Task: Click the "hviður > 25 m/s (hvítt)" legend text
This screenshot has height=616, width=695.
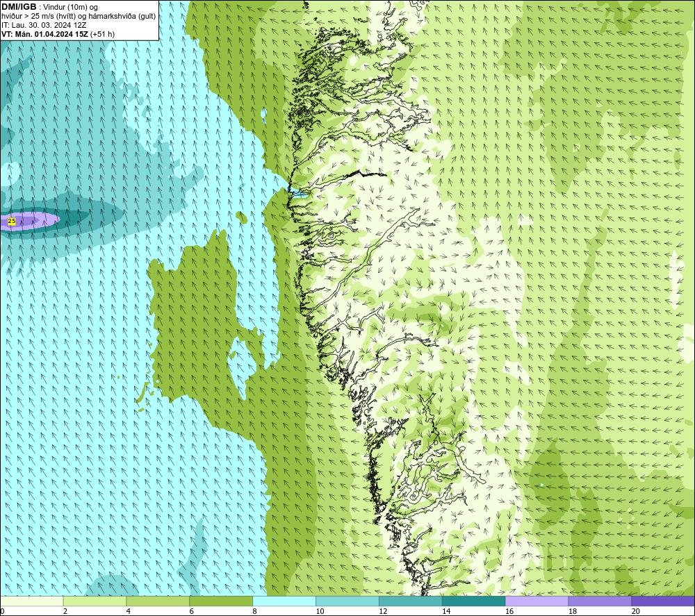Action: tap(38, 17)
